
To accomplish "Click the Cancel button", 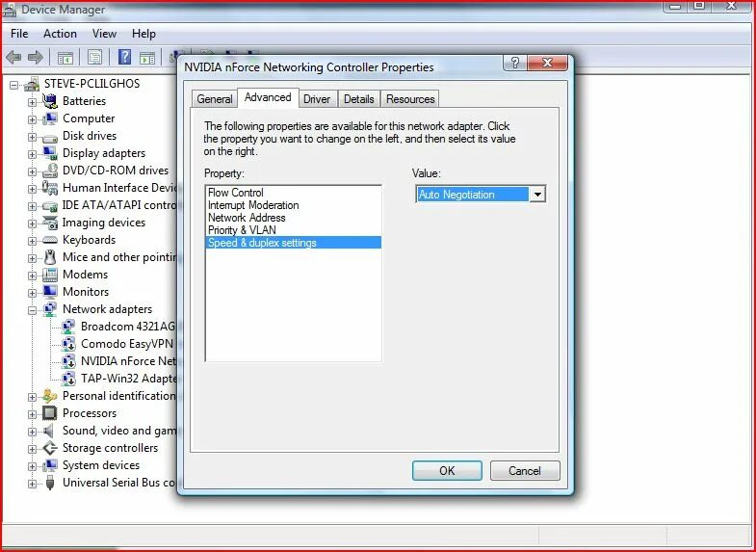I will 525,470.
